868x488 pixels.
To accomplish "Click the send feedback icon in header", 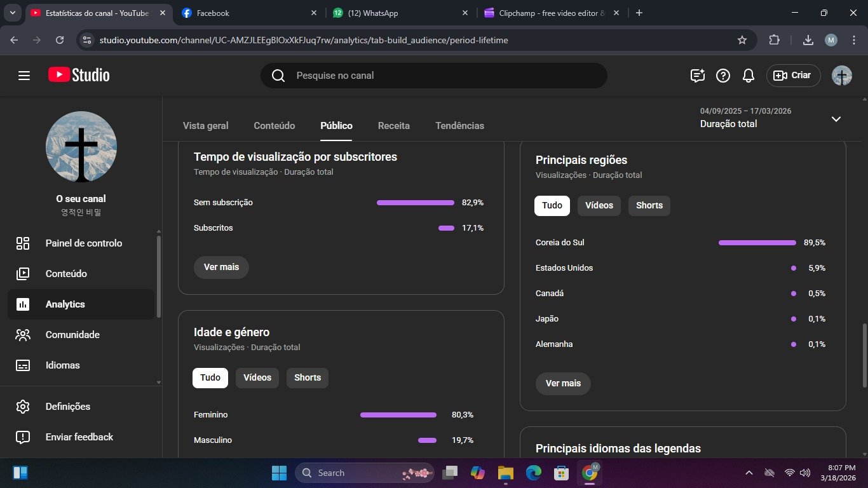I will click(698, 76).
